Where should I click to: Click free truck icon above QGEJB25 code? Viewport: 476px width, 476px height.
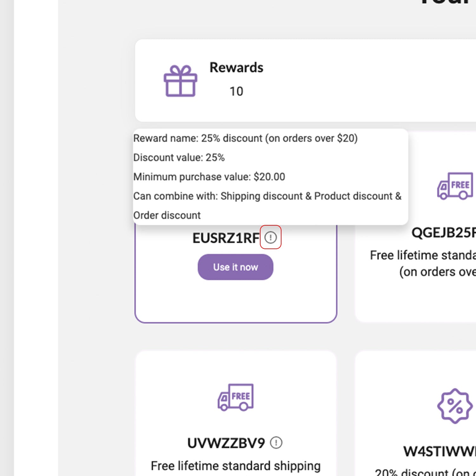[x=455, y=186]
